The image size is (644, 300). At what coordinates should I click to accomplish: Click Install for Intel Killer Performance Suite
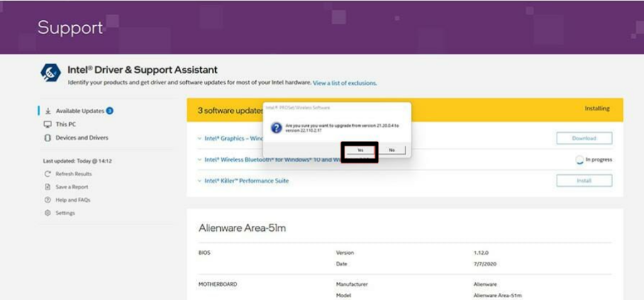(584, 181)
